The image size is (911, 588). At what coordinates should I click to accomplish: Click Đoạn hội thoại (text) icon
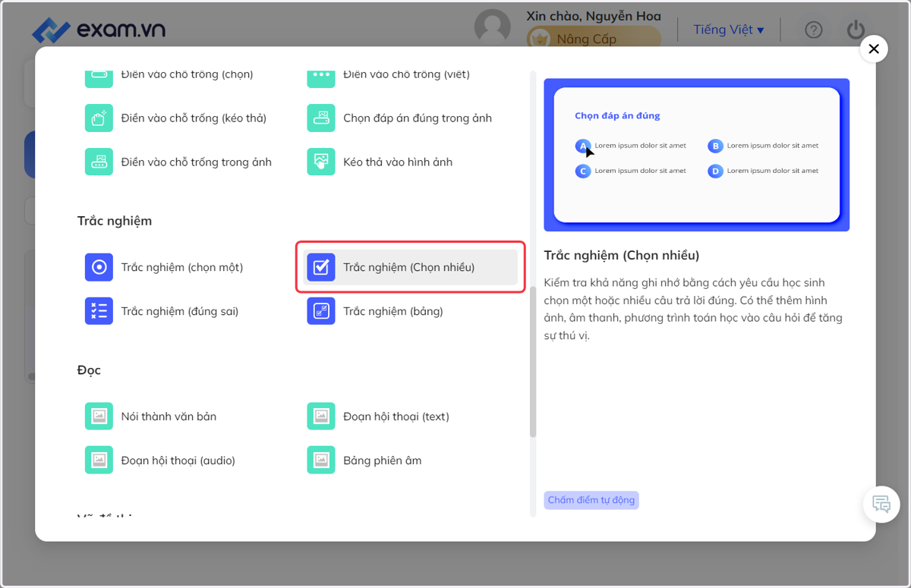[321, 417]
